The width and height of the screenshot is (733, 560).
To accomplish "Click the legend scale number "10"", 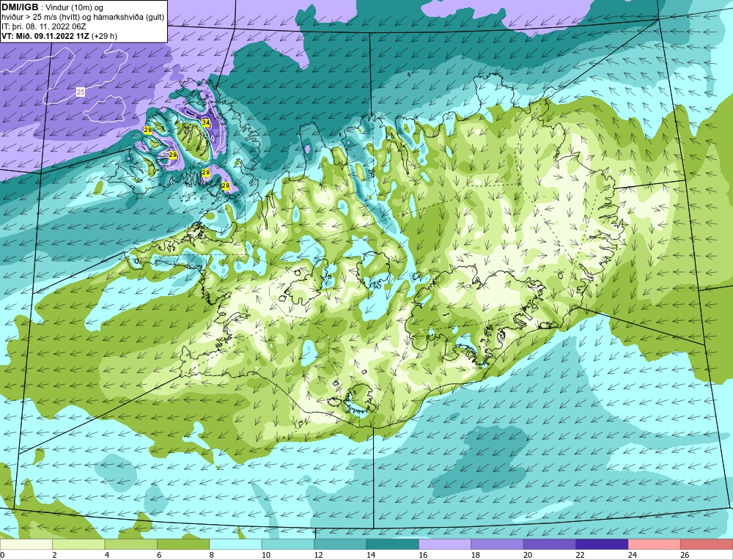I will coord(266,555).
